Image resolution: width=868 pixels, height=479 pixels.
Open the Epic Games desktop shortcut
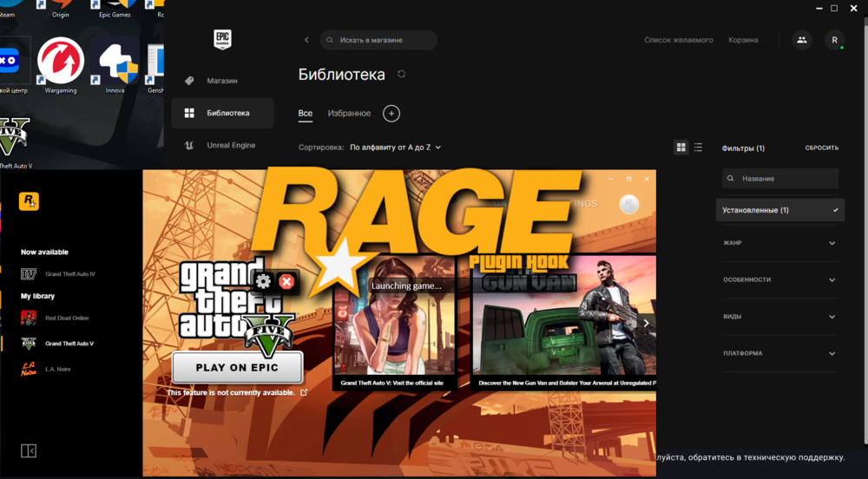115,10
